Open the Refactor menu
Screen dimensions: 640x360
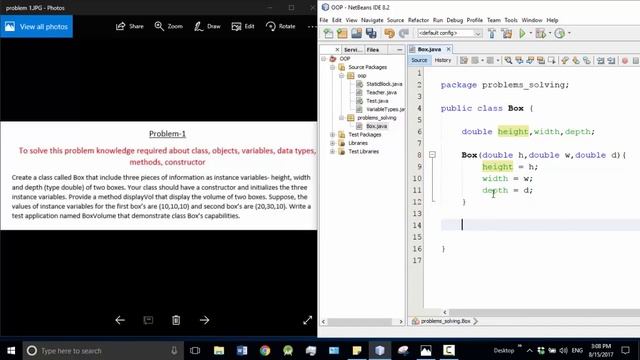(x=418, y=20)
